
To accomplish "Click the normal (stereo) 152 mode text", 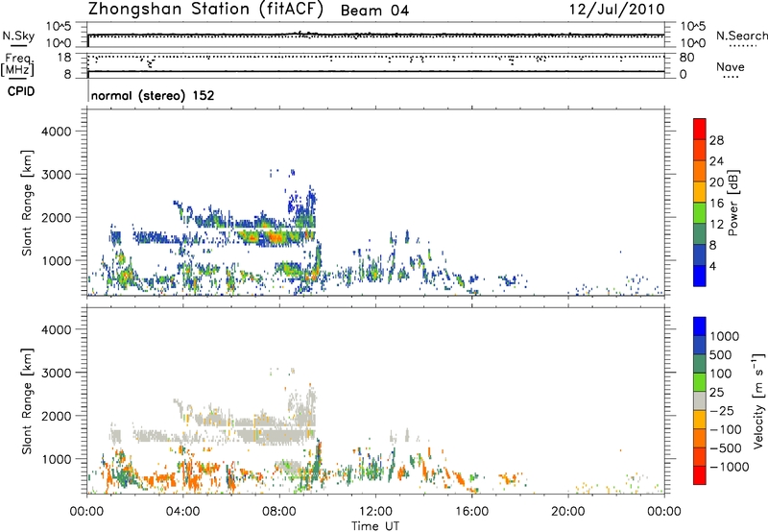I will coord(153,95).
